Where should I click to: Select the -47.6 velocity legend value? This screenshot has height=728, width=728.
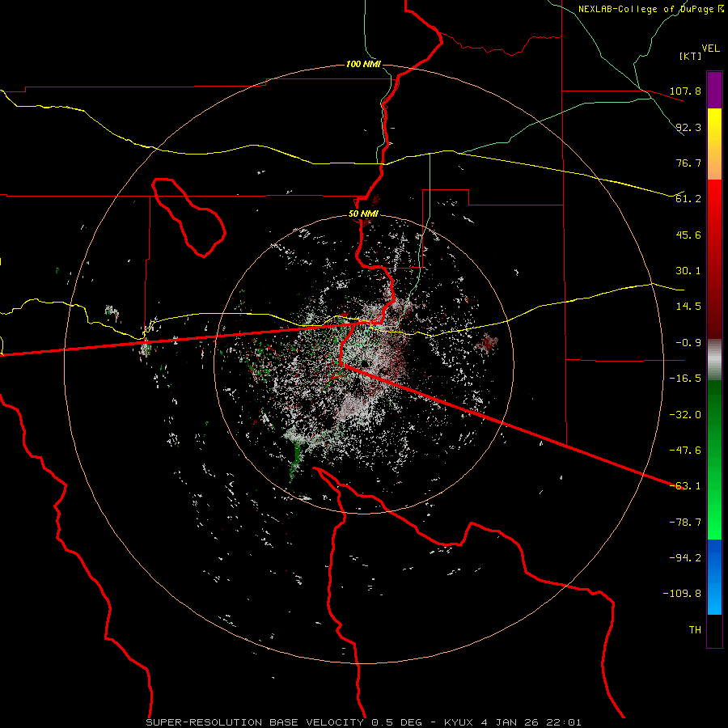click(685, 451)
